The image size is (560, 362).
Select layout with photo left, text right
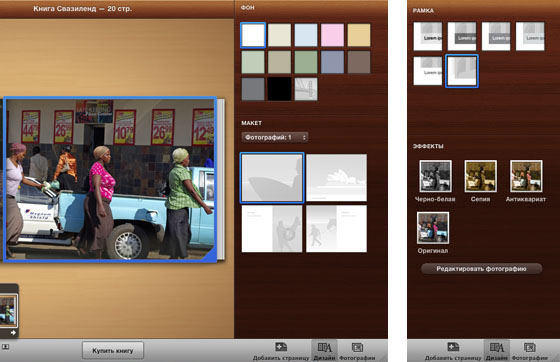(336, 229)
